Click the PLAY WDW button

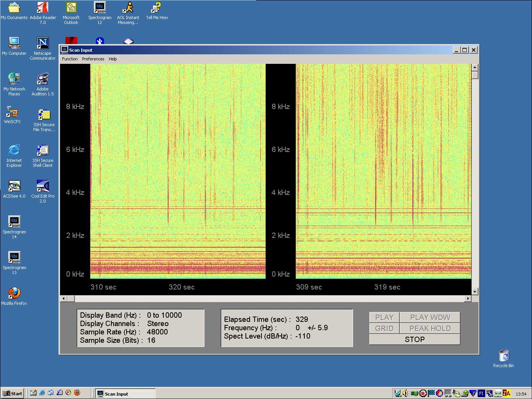[x=430, y=317]
